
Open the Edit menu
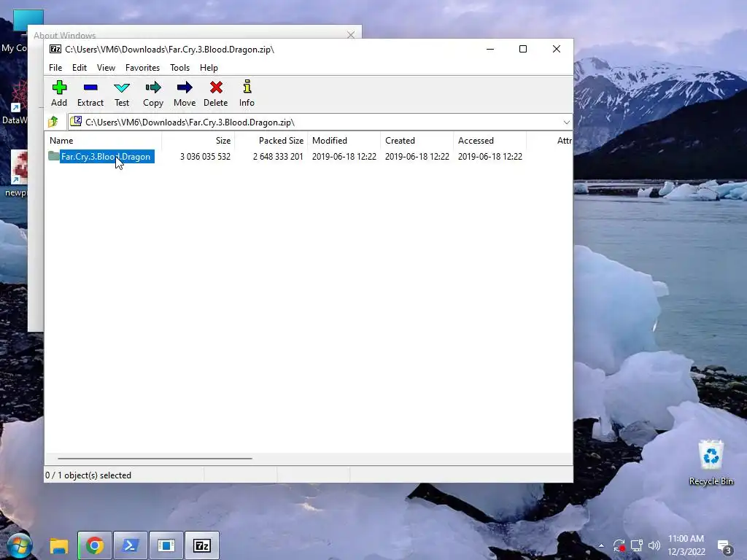click(79, 68)
